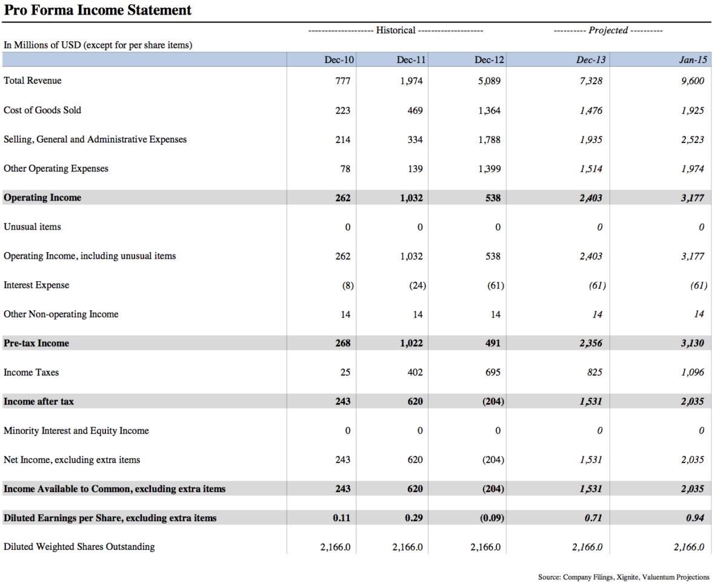Click Total Revenue value 7,328
Screen dimensions: 715x588
(x=591, y=81)
